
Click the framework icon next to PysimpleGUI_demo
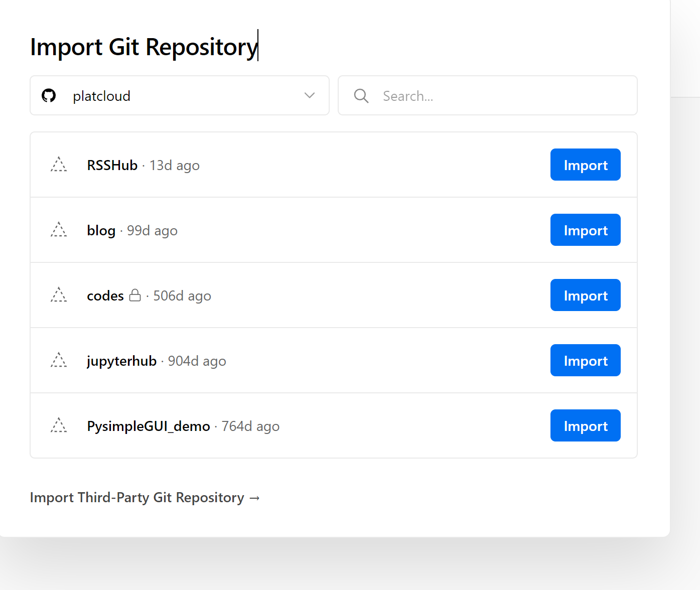click(59, 425)
